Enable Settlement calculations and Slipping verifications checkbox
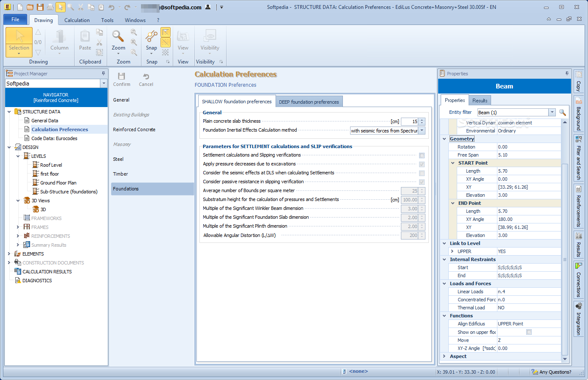 (422, 155)
